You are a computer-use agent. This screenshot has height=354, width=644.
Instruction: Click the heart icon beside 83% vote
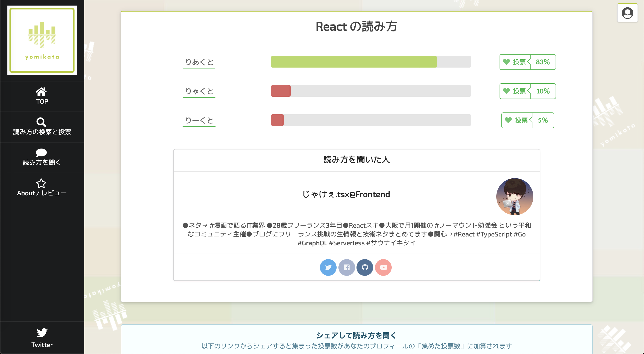pyautogui.click(x=506, y=62)
